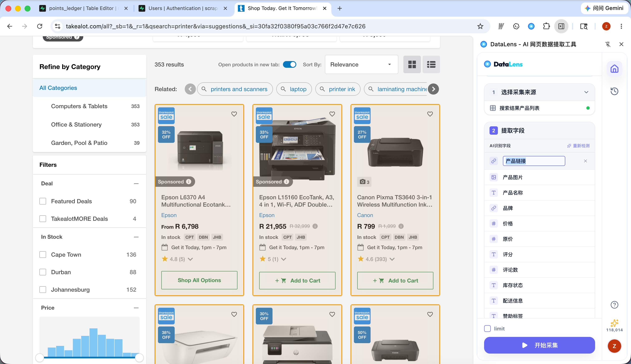Image resolution: width=631 pixels, height=364 pixels.
Task: Open the Chrome profile avatar
Action: 606,26
